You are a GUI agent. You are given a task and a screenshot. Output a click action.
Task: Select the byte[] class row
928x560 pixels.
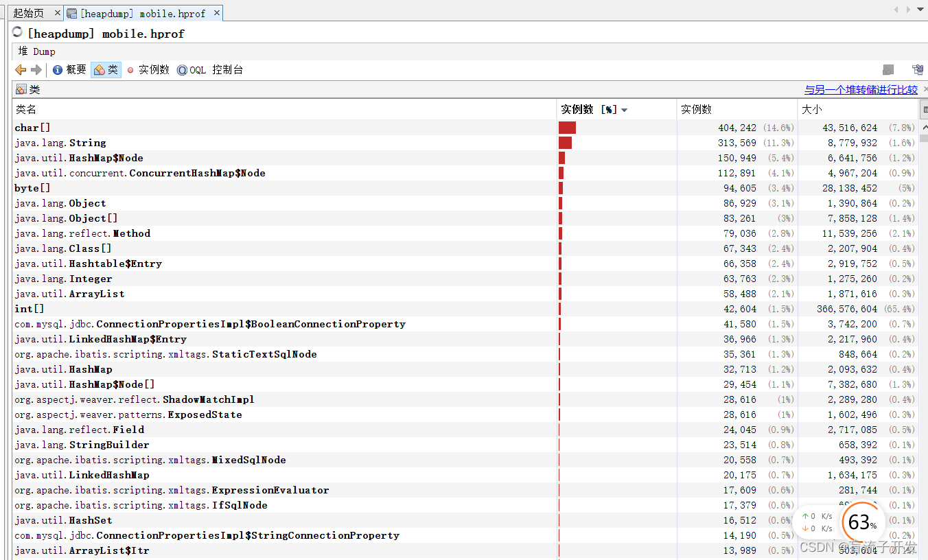tap(465, 188)
